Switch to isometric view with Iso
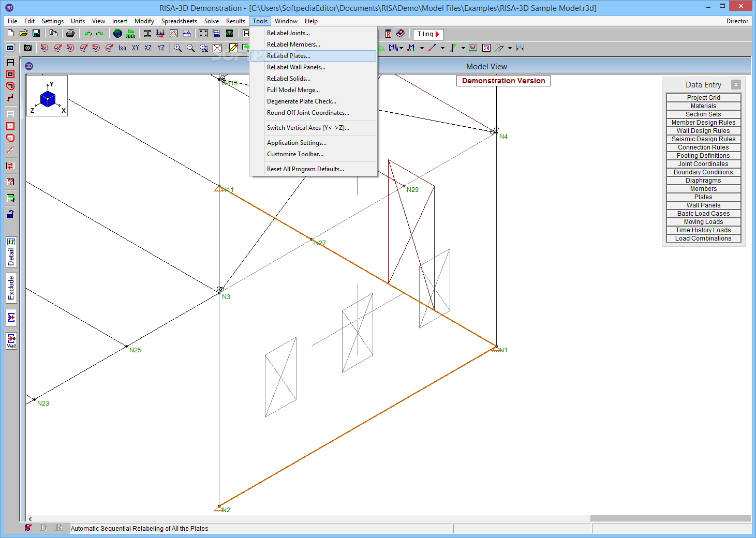This screenshot has height=538, width=756. click(x=122, y=48)
